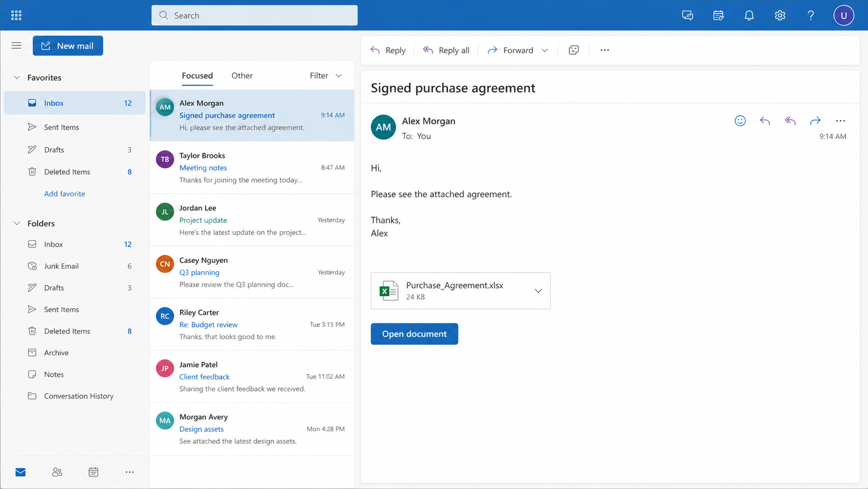Viewport: 868px width, 489px height.
Task: Open the People module icon
Action: (57, 472)
